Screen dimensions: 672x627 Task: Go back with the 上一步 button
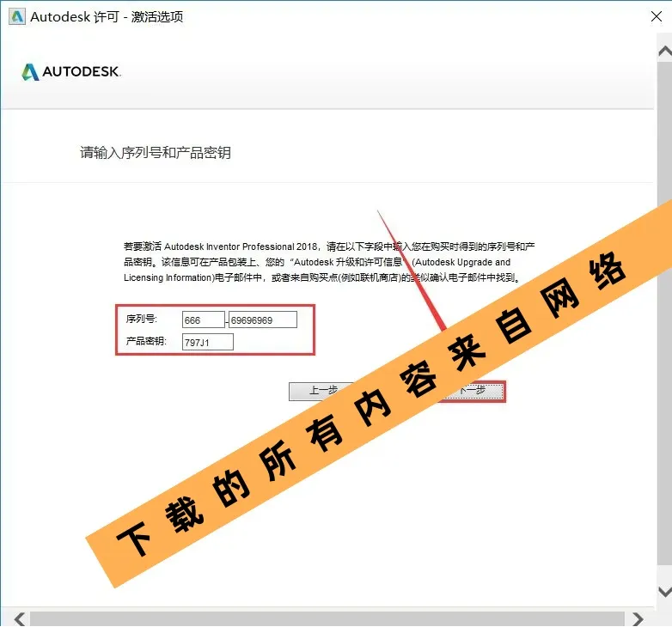point(323,391)
